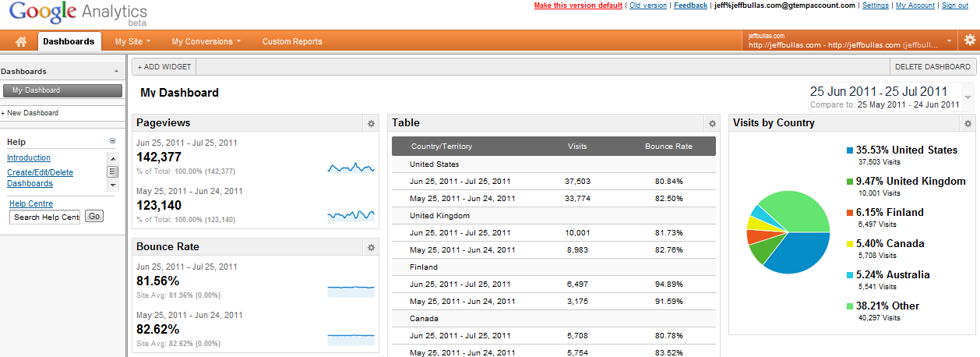Screen dimensions: 980x357
Task: Click help list scrollbar up arrow
Action: click(113, 157)
